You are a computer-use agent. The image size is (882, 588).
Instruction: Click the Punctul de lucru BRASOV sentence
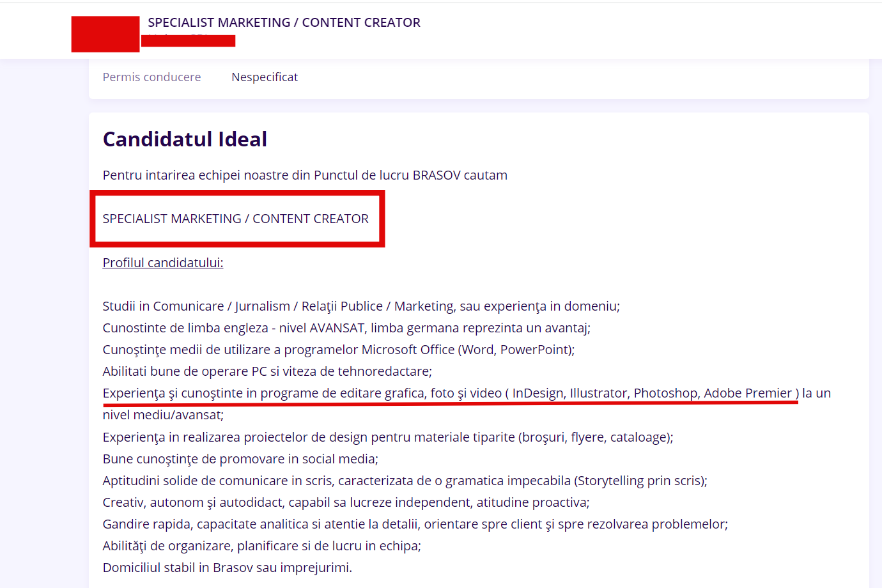[305, 175]
